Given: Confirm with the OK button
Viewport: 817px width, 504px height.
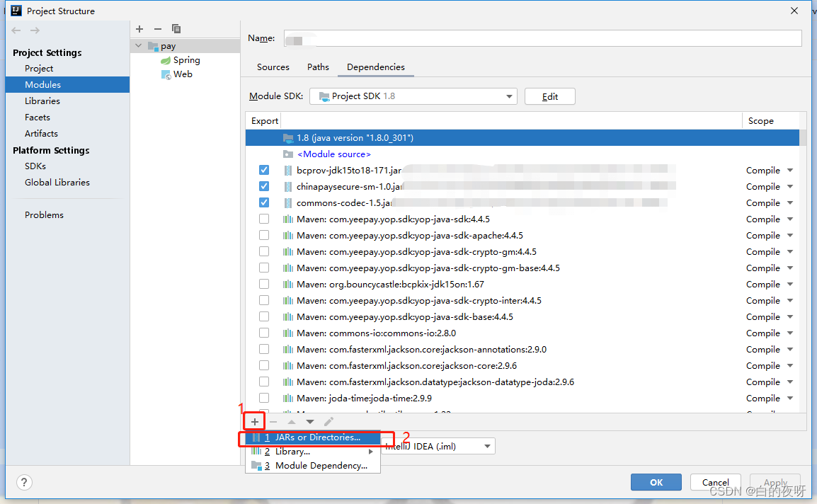Looking at the screenshot, I should 656,482.
